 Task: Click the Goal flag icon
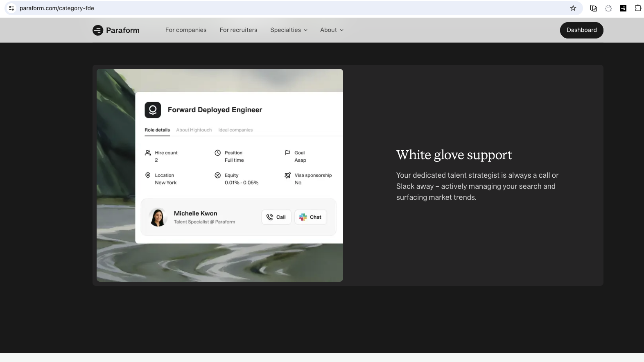[x=287, y=153]
